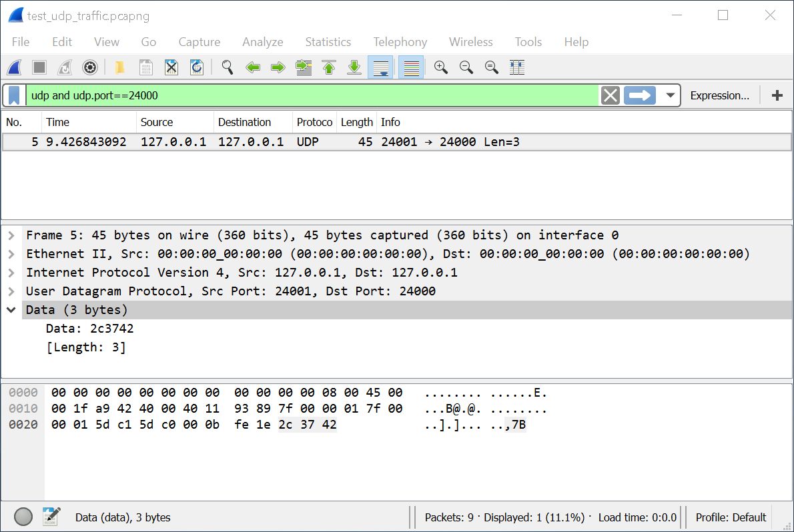
Task: Collapse the Data (3 bytes) section
Action: [11, 310]
